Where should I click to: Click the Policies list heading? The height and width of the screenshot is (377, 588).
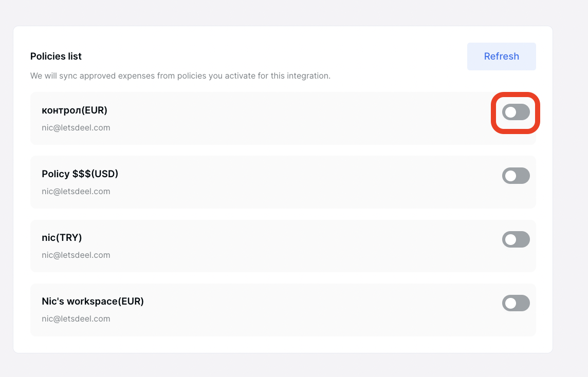click(x=56, y=56)
